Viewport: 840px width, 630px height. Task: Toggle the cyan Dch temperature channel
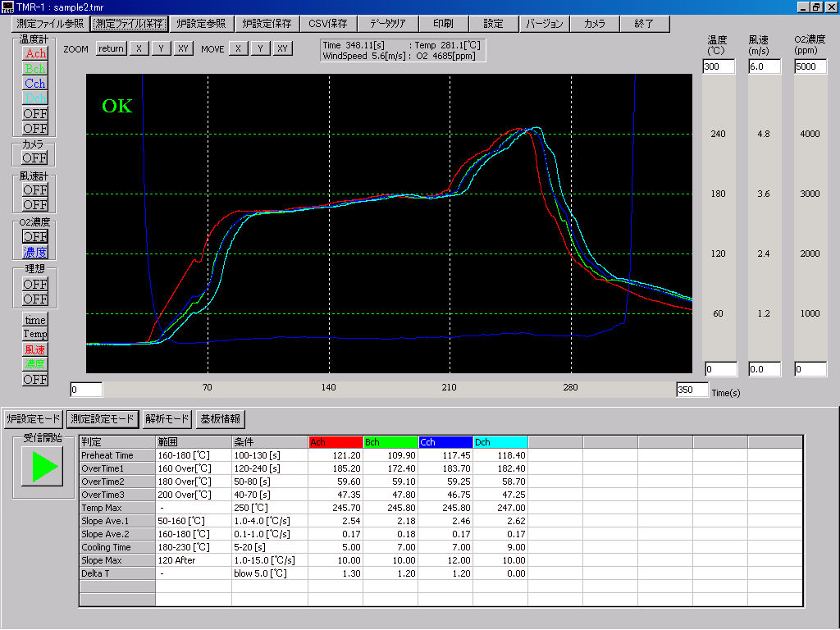click(35, 98)
